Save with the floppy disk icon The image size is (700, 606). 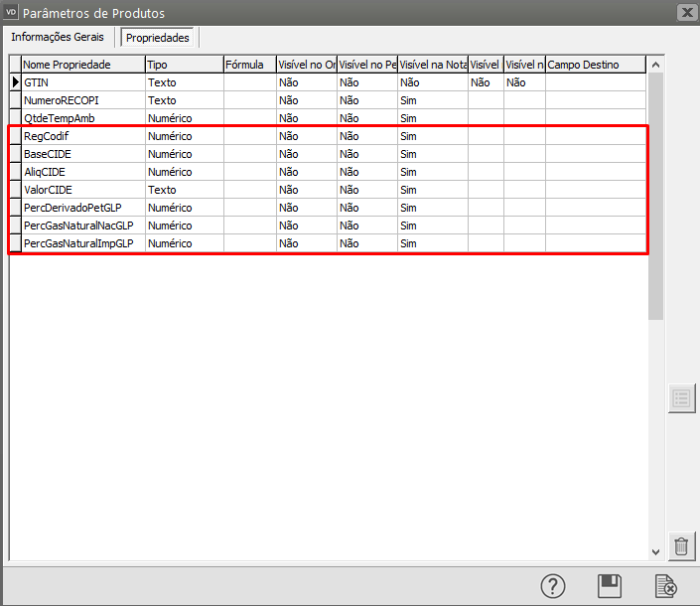(610, 586)
